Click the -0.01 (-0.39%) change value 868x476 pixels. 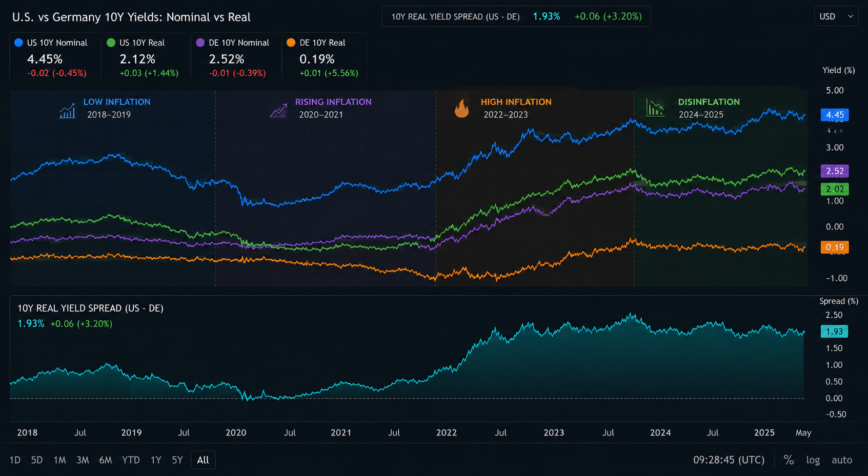[237, 73]
